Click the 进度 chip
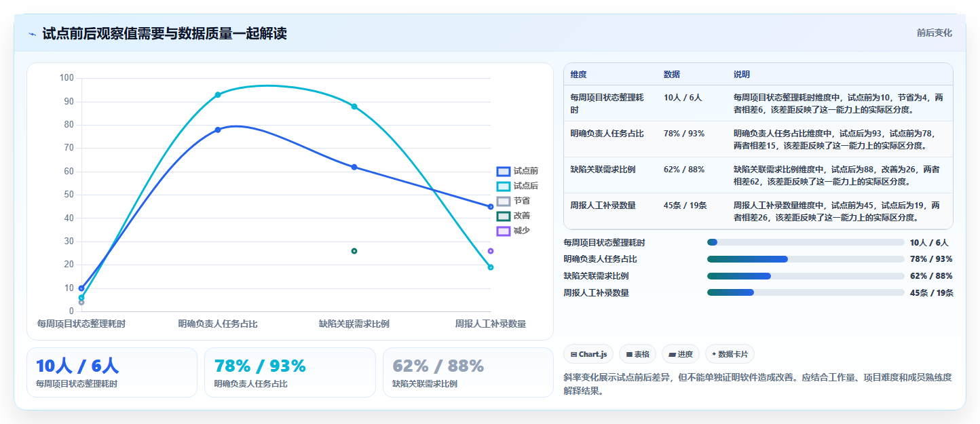The image size is (980, 424). (x=680, y=354)
